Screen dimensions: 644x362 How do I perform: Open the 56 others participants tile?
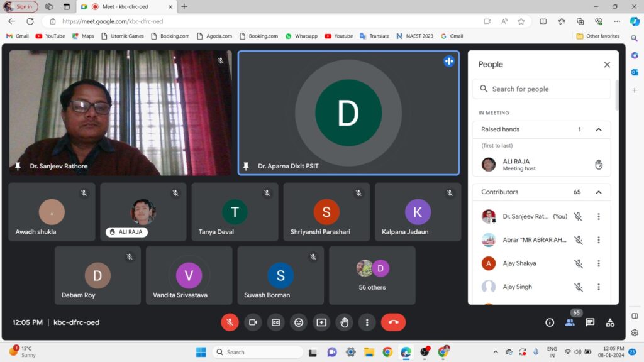tap(372, 275)
